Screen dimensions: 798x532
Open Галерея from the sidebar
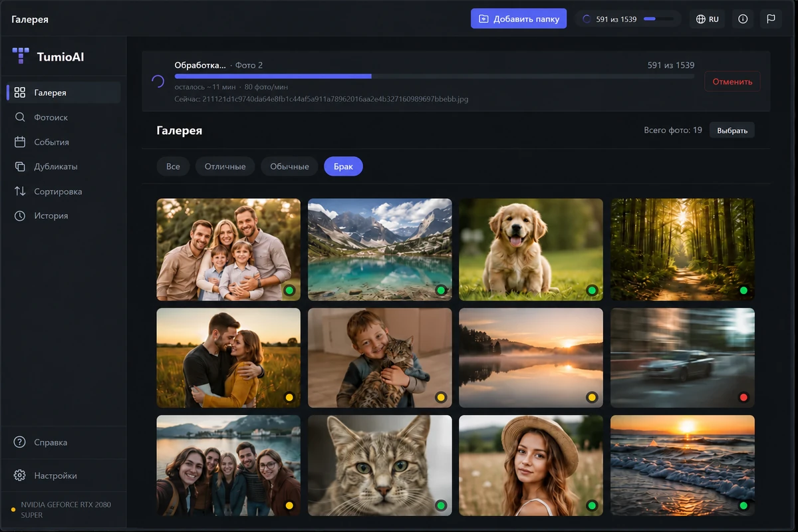[x=64, y=92]
